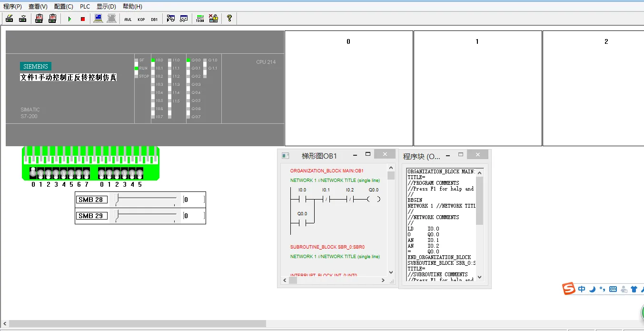Click the Sogou input method S logo
Screen dimensions: 644x331
[569, 289]
